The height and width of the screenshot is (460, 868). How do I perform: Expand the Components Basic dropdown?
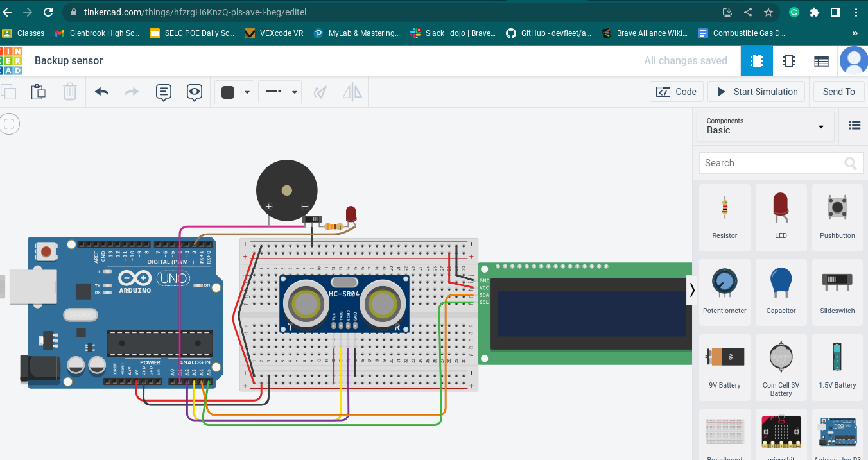[x=765, y=126]
